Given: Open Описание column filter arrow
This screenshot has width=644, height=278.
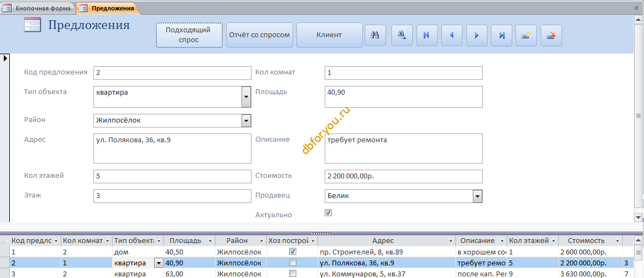Looking at the screenshot, I should point(502,241).
